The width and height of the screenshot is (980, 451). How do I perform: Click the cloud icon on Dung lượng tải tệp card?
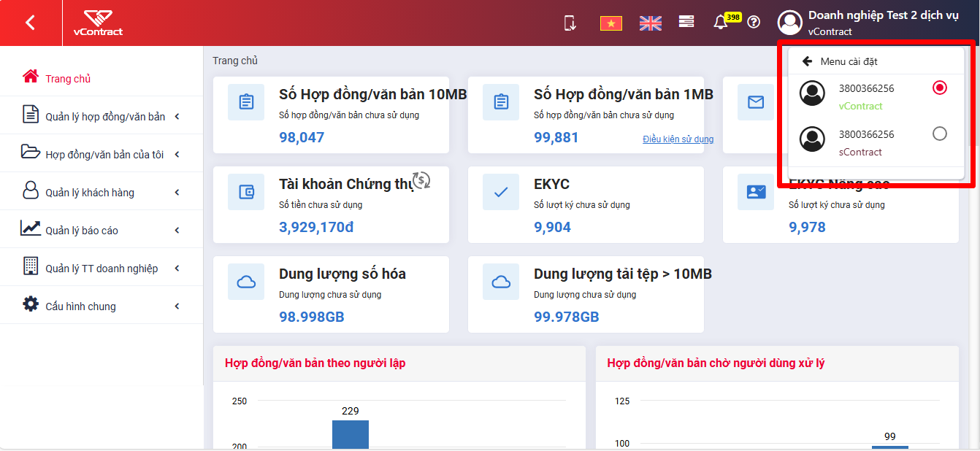click(x=501, y=282)
